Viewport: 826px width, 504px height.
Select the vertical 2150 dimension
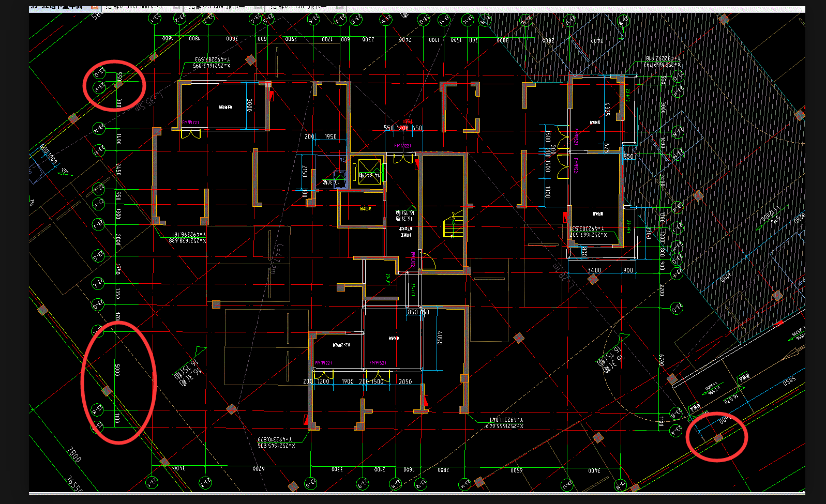click(305, 171)
